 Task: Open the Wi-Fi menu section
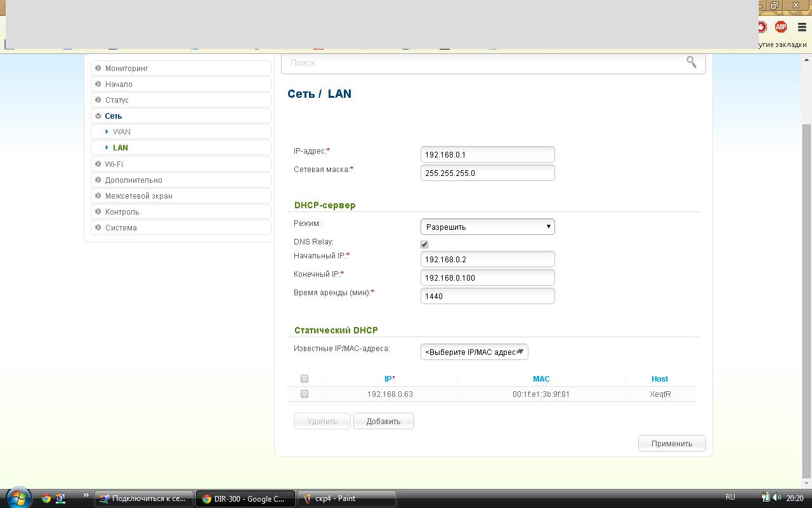click(x=114, y=164)
